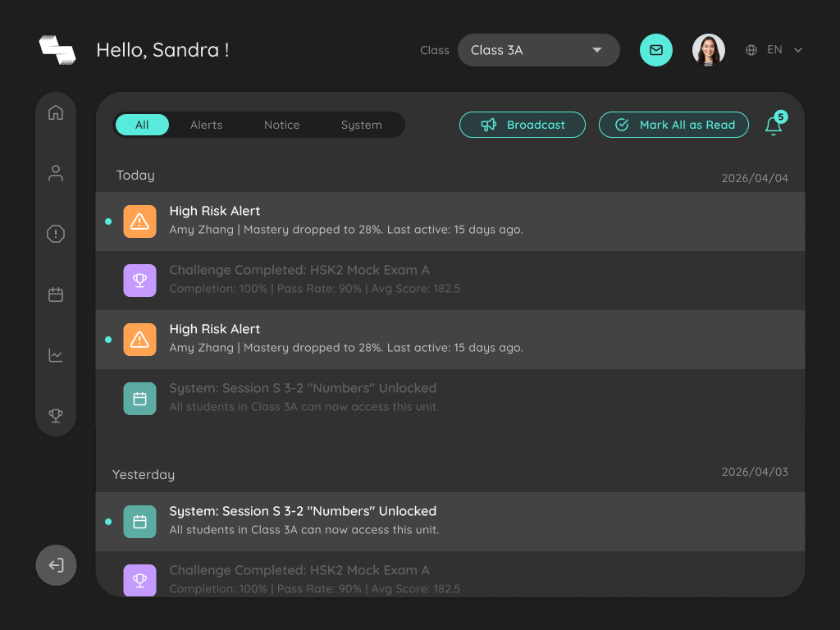Switch to the Alerts tab
This screenshot has width=840, height=630.
coord(206,125)
